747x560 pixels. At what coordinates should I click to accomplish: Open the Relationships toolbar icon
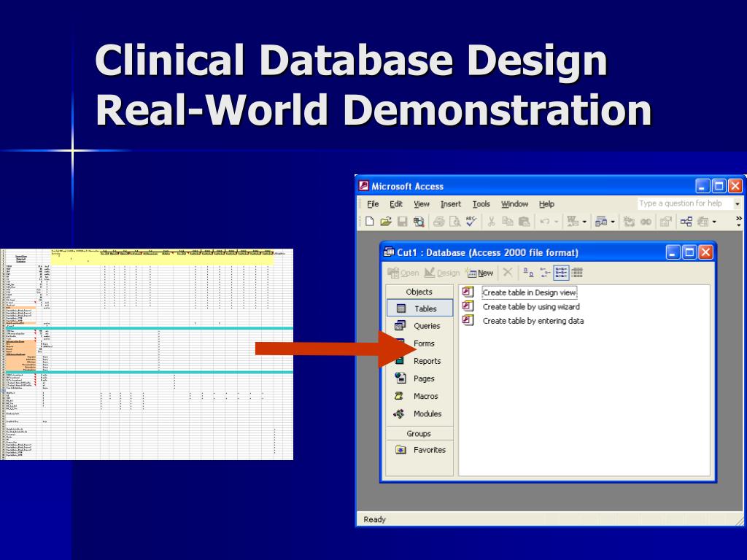pyautogui.click(x=686, y=222)
